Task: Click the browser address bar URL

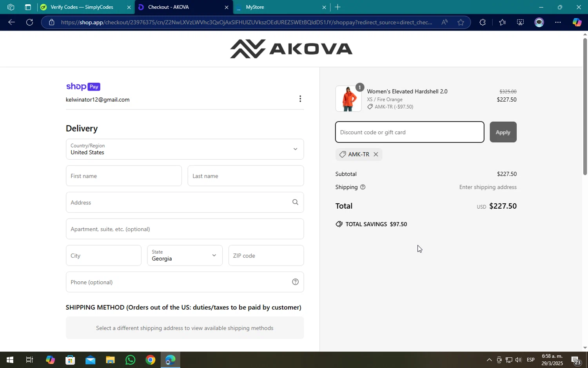Action: [x=246, y=22]
